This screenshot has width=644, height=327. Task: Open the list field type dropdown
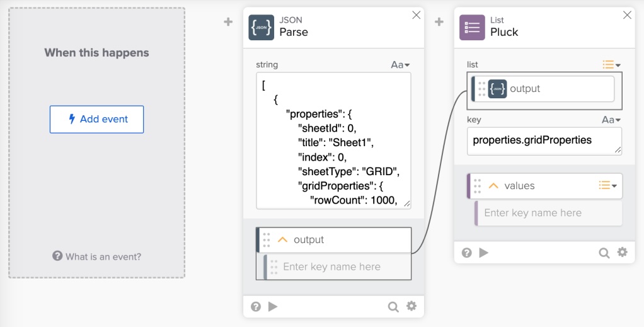tap(612, 64)
